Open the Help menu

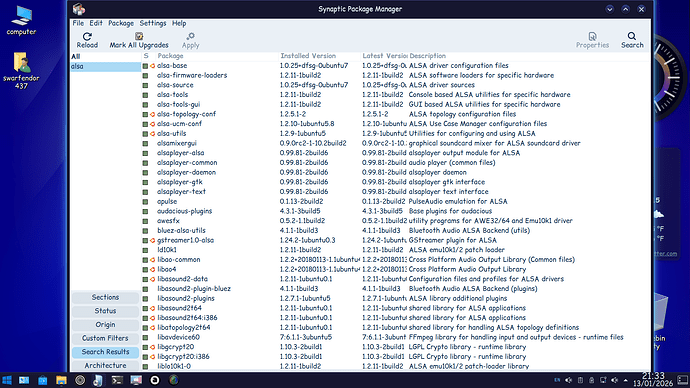click(x=179, y=23)
